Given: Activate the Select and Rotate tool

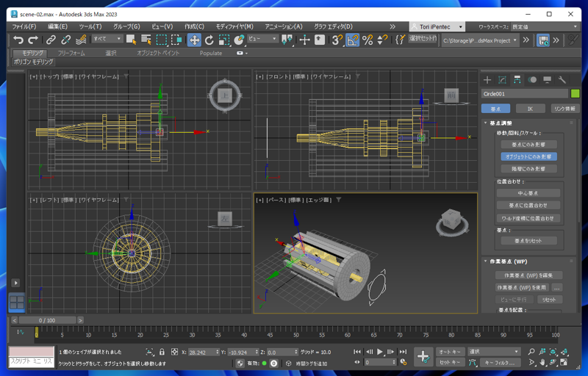Looking at the screenshot, I should [x=209, y=40].
